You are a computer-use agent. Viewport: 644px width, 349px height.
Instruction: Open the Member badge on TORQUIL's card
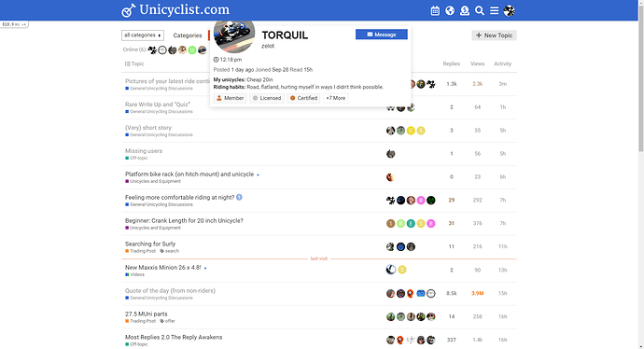click(230, 98)
